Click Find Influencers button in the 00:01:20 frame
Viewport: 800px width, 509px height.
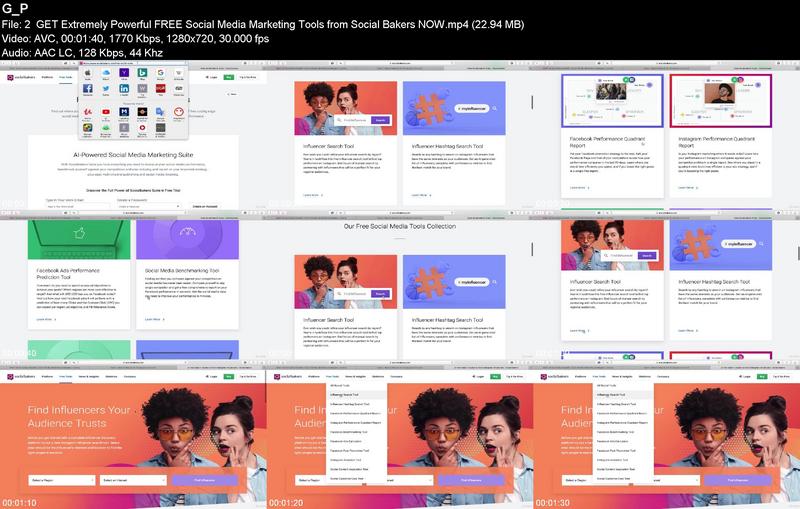click(x=472, y=480)
